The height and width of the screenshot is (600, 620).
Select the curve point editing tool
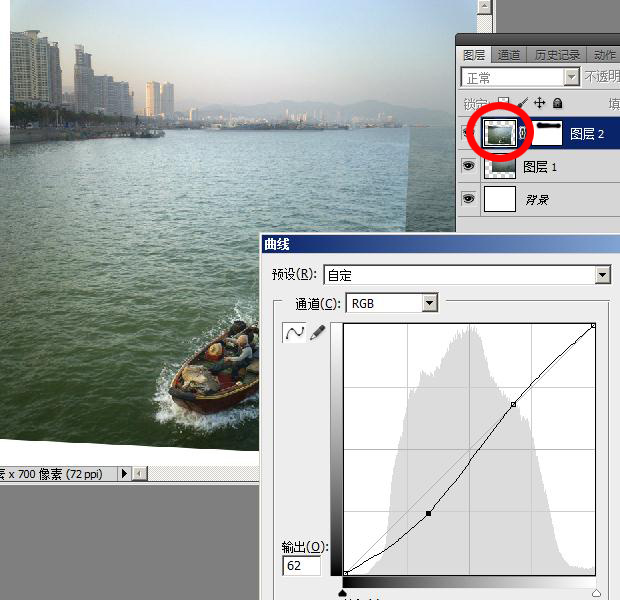[x=294, y=333]
